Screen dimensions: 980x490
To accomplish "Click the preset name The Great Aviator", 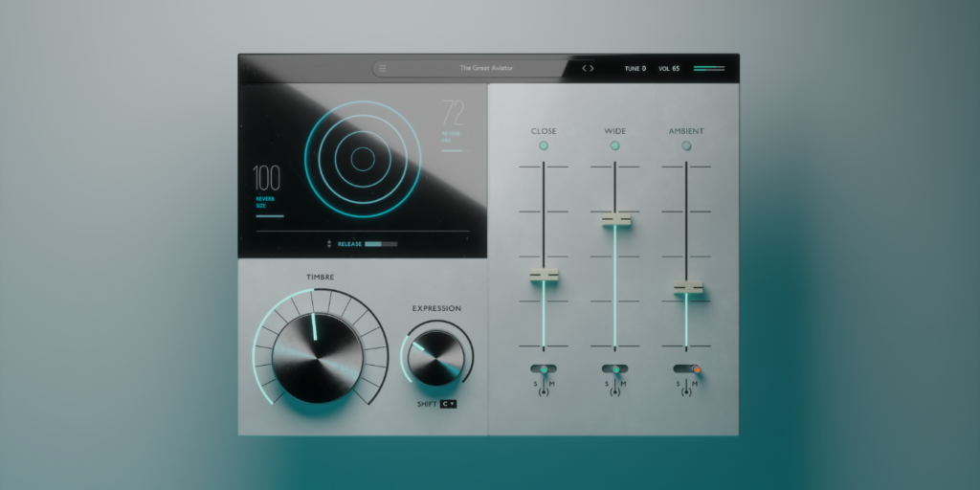I will pos(486,68).
